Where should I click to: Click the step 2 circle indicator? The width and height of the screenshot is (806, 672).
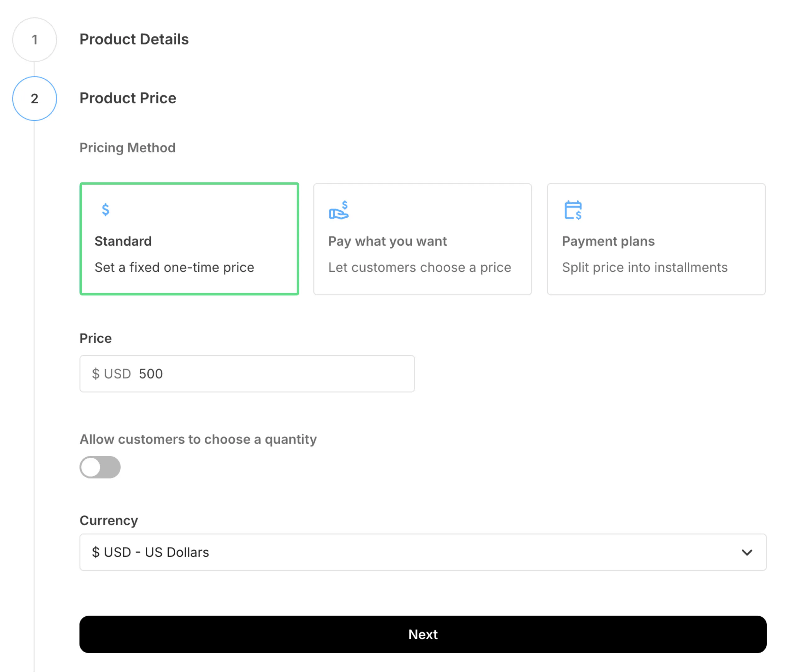point(35,98)
